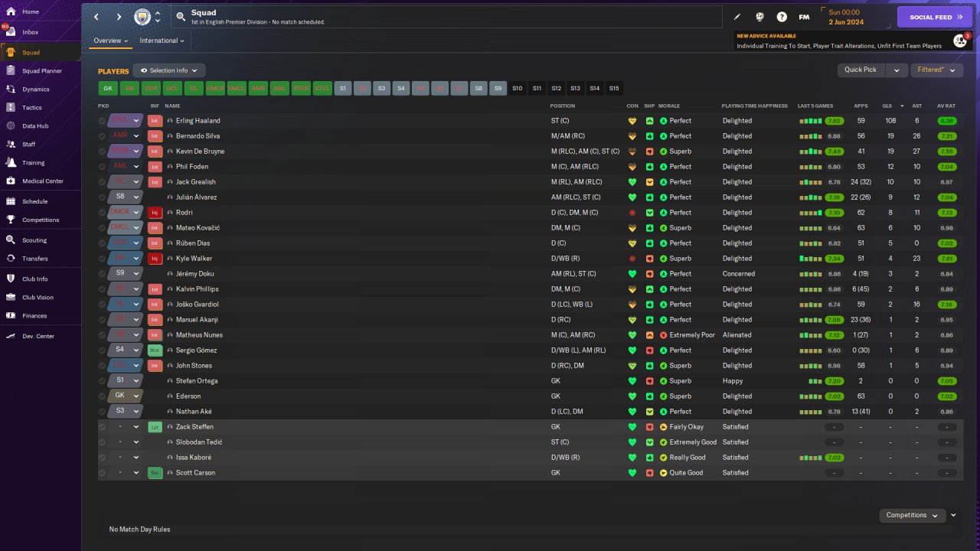Screen dimensions: 980x551
Task: Open Squad Planner in the sidebar
Action: (42, 70)
